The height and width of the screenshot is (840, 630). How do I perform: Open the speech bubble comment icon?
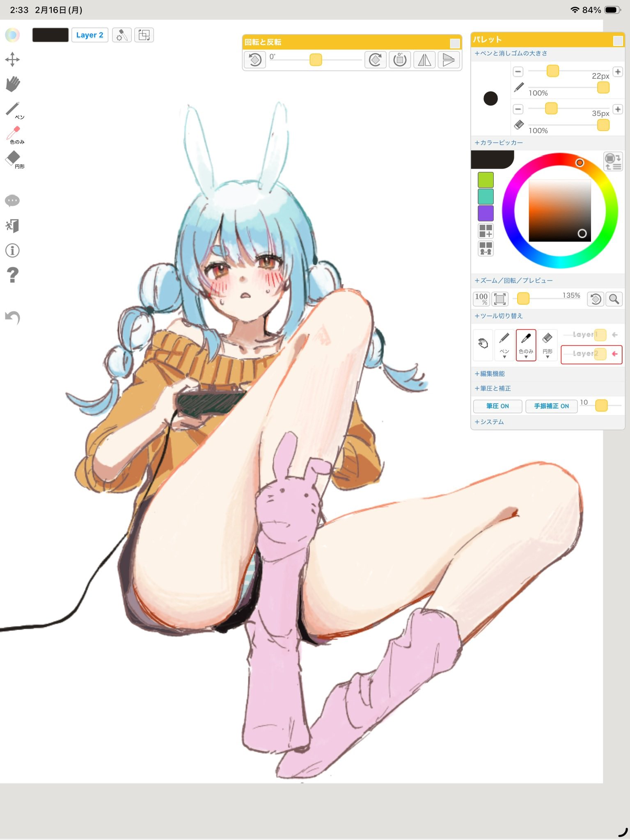coord(12,201)
